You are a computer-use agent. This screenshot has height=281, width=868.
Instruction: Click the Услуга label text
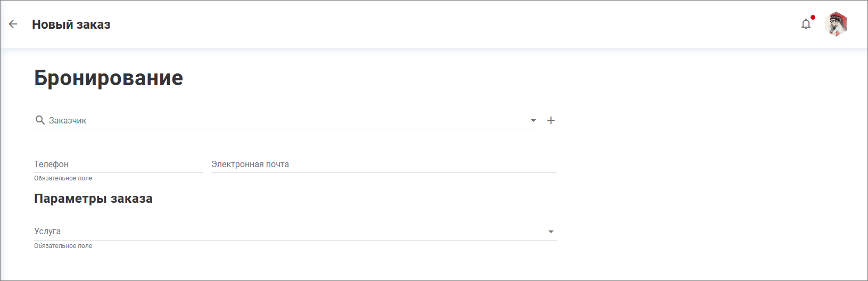(x=47, y=232)
